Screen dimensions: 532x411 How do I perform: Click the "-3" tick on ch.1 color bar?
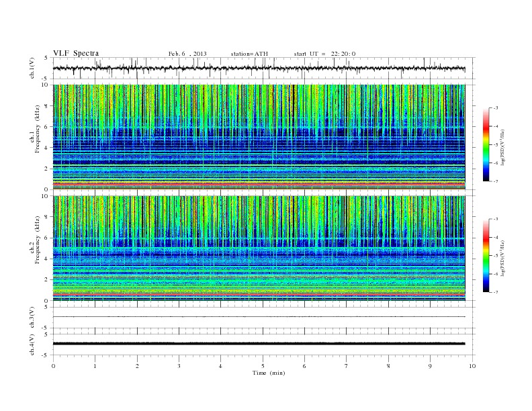pos(496,108)
